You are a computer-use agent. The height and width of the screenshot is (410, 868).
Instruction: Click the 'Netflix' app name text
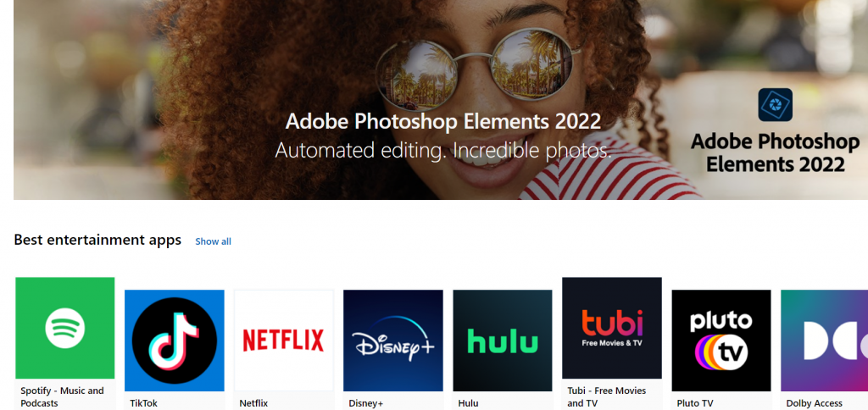253,403
